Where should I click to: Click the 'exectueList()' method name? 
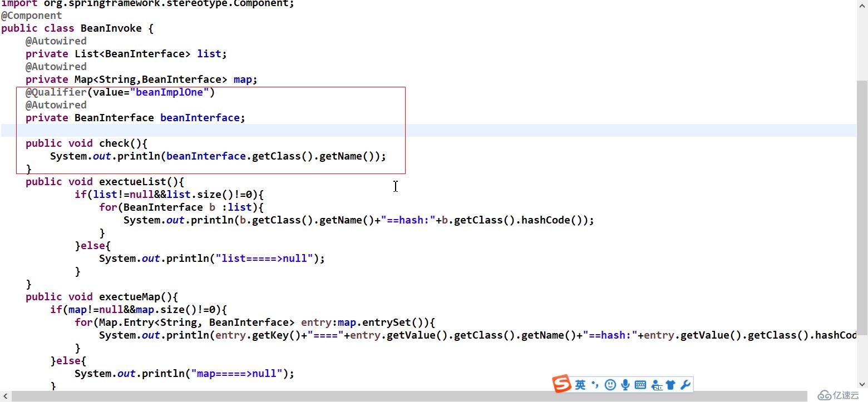pos(139,182)
